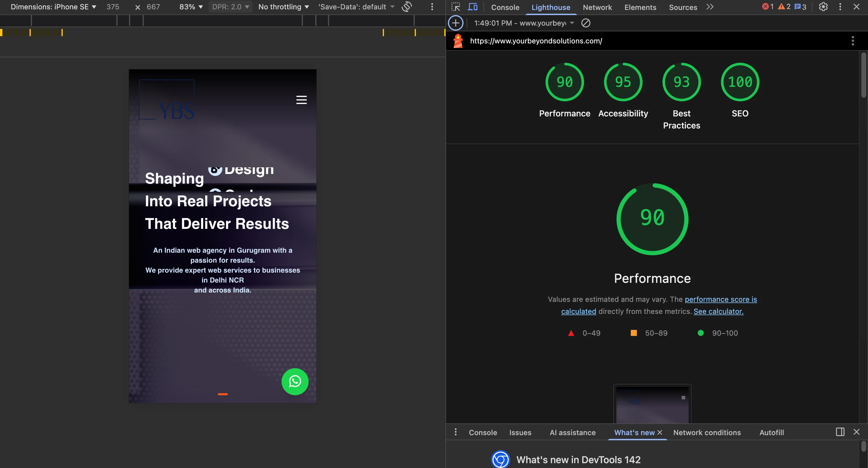Click the See calculator link
The width and height of the screenshot is (868, 468).
pyautogui.click(x=719, y=311)
